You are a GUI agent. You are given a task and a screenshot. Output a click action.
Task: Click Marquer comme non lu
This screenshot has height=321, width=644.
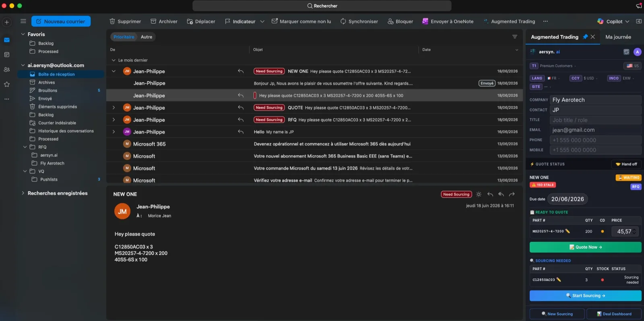[301, 21]
